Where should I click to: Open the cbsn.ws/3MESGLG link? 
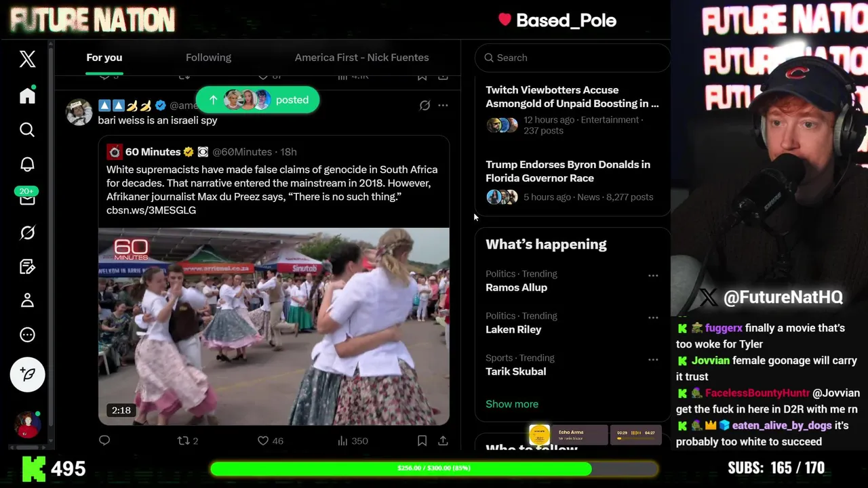tap(151, 210)
